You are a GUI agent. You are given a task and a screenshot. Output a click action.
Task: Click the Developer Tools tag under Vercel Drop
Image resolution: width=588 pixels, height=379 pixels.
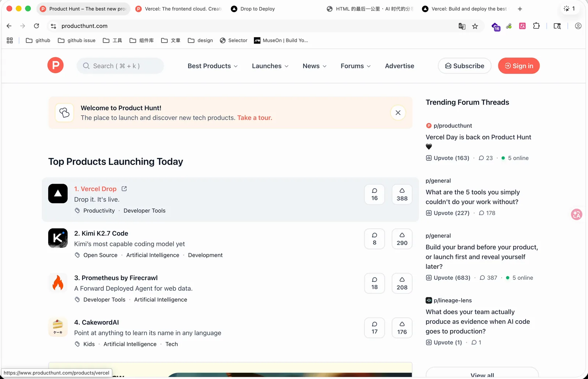144,210
